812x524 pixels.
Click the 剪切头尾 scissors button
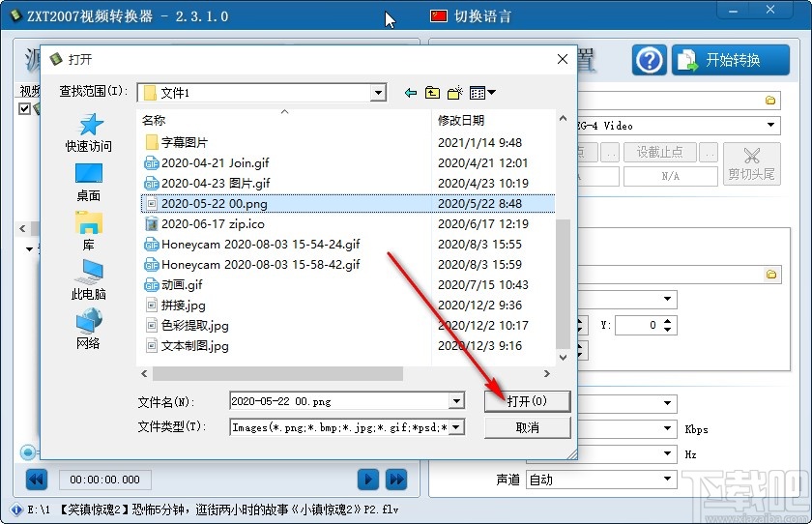click(751, 163)
